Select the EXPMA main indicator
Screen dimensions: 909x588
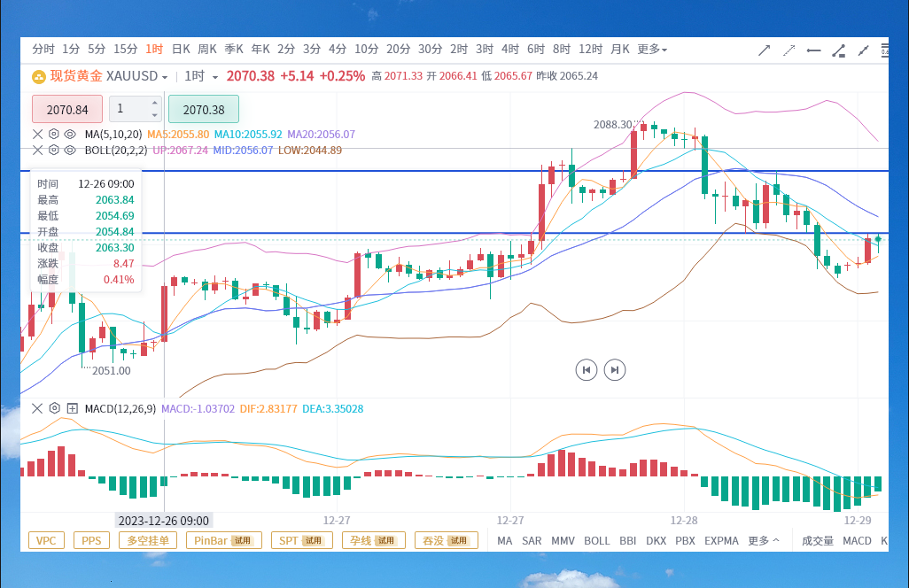point(721,540)
